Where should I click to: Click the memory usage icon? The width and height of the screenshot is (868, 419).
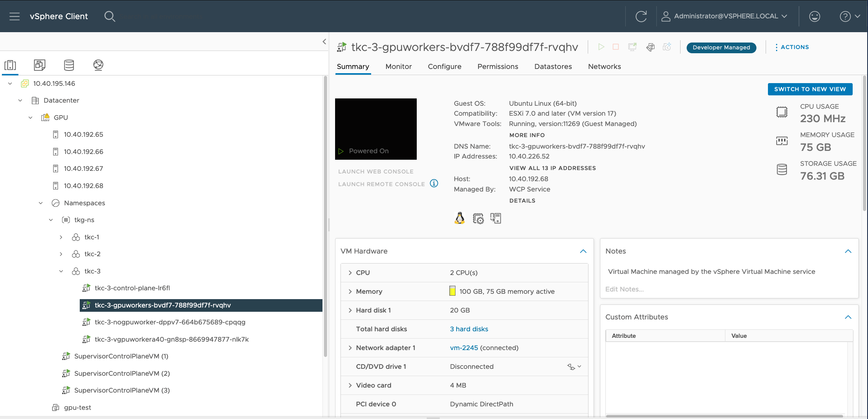coord(782,141)
